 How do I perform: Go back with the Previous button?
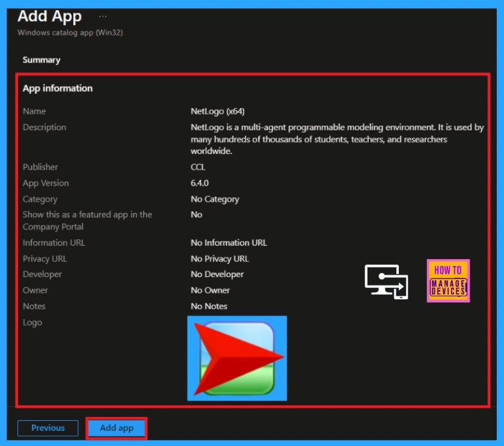(48, 428)
